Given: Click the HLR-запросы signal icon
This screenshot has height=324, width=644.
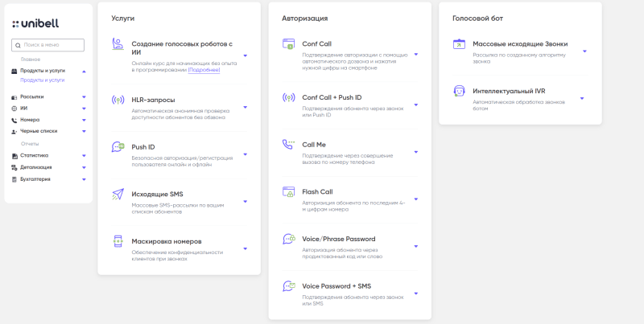Looking at the screenshot, I should coord(118,100).
